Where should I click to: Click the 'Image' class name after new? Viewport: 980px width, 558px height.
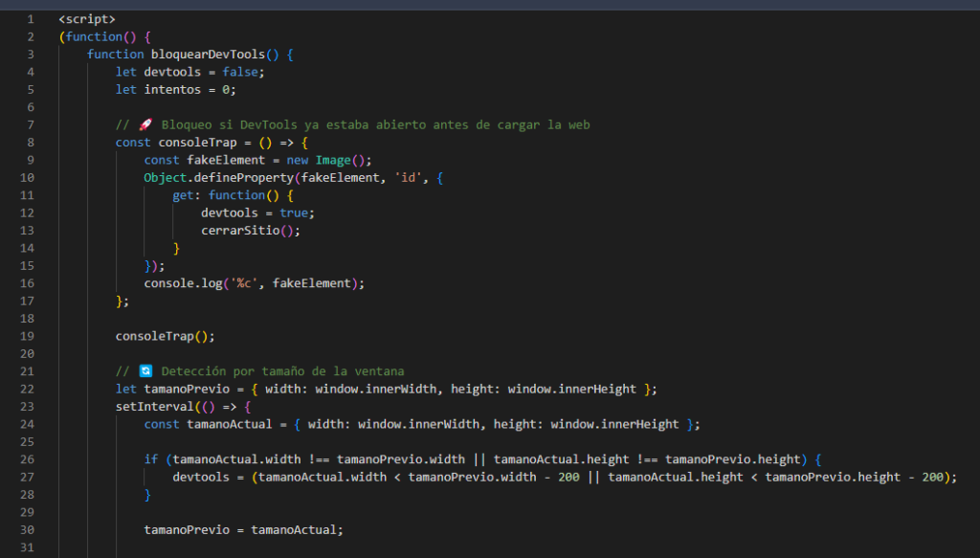333,160
